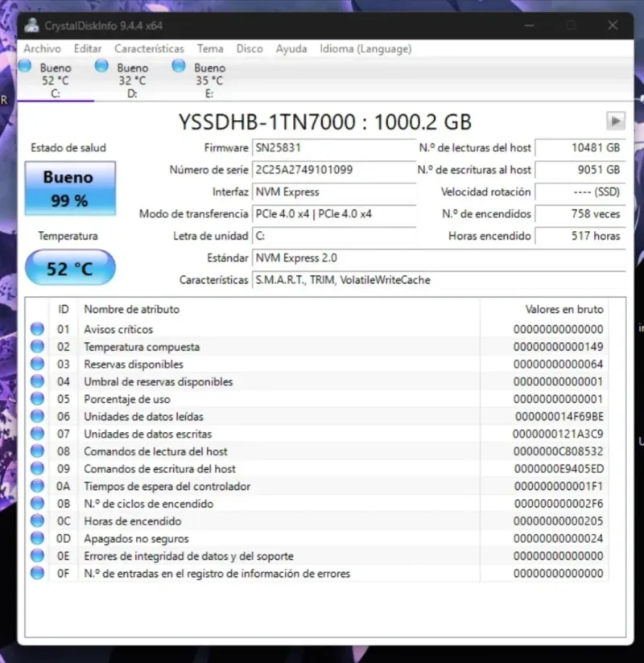
Task: Select the Porcentaje de uso attribute name
Action: [127, 399]
